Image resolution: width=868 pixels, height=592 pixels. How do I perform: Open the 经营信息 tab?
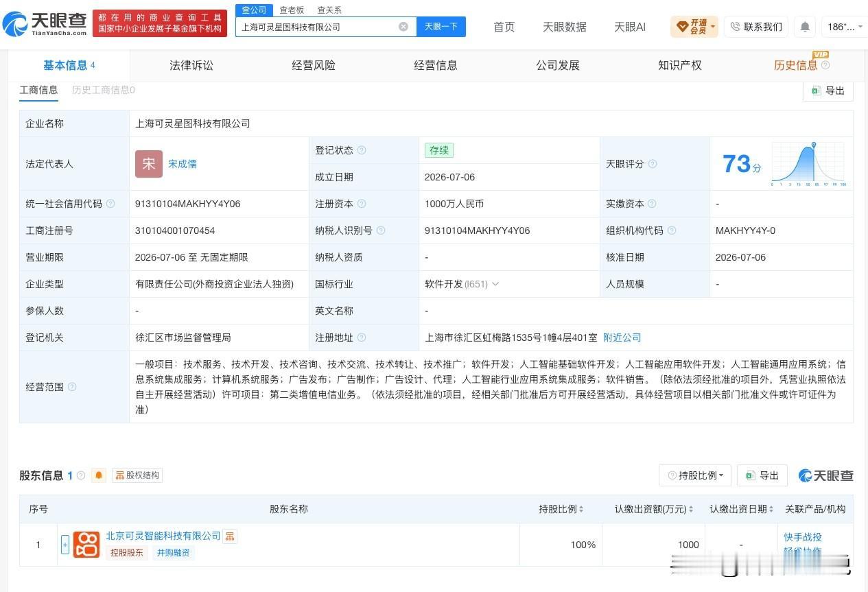(x=436, y=65)
